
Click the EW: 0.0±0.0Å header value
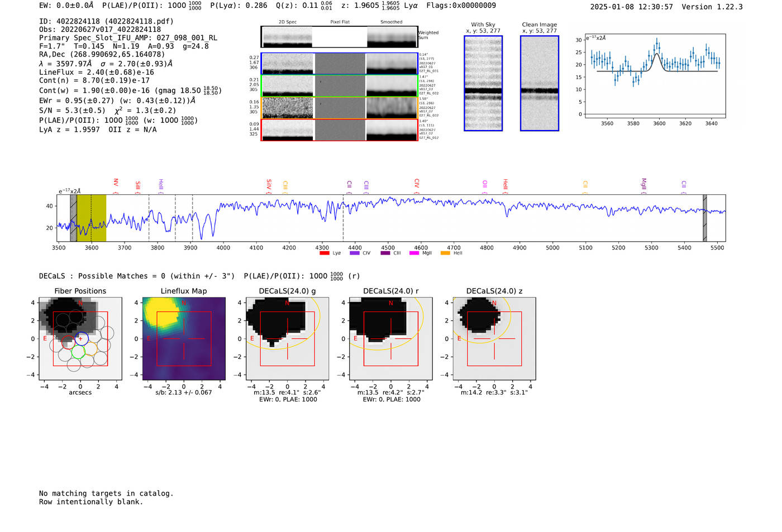pyautogui.click(x=66, y=6)
